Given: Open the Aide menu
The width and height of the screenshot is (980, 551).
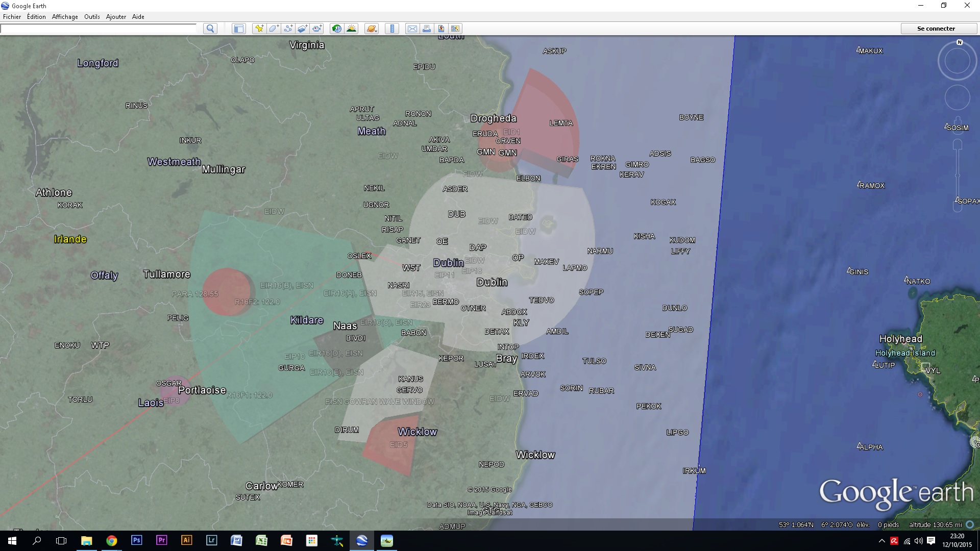Looking at the screenshot, I should 138,17.
